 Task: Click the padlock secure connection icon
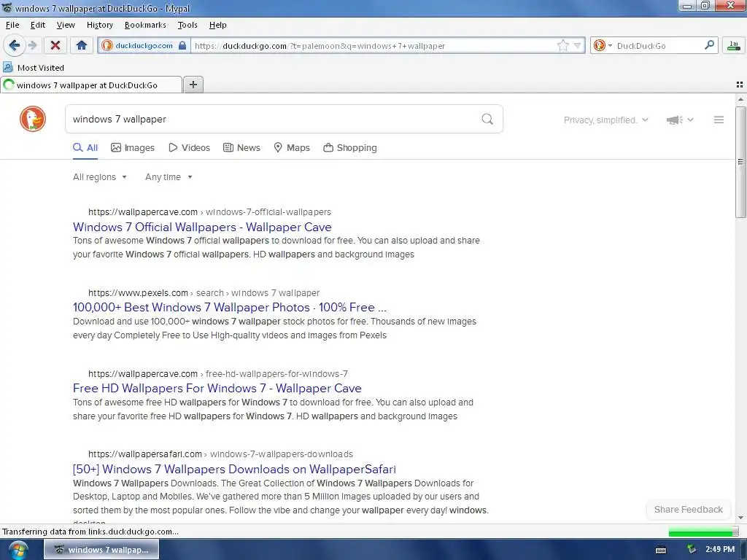coord(182,46)
